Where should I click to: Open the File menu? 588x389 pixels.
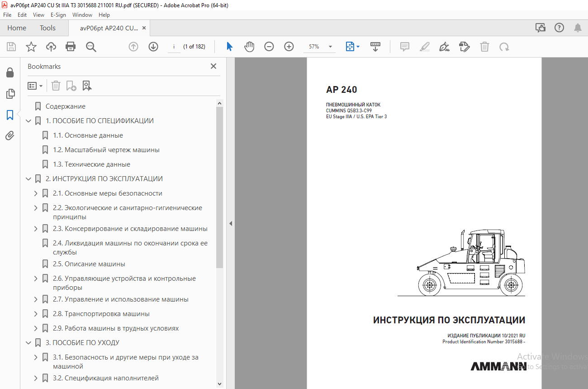click(7, 15)
